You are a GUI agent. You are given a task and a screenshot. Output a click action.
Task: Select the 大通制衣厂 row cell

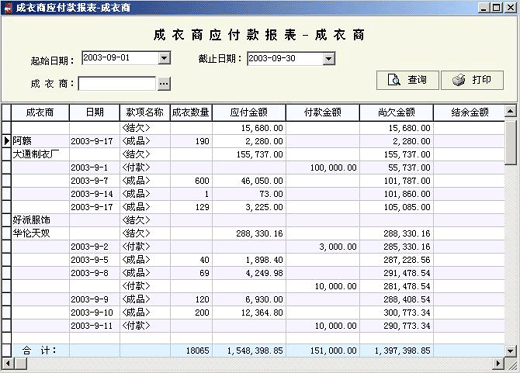(x=41, y=154)
